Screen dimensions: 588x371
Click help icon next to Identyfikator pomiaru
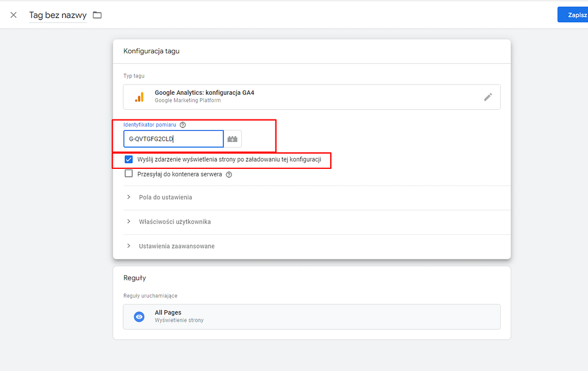point(183,125)
